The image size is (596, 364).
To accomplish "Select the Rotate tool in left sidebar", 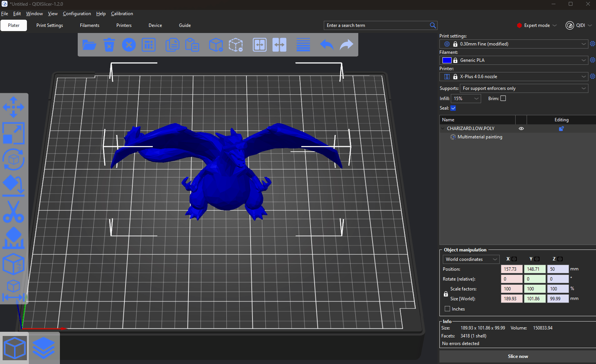I will [14, 160].
